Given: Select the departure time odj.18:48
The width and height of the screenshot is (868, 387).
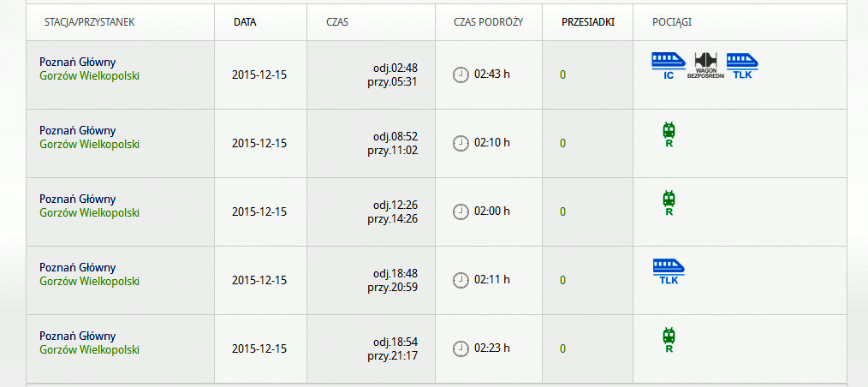Looking at the screenshot, I should [395, 273].
